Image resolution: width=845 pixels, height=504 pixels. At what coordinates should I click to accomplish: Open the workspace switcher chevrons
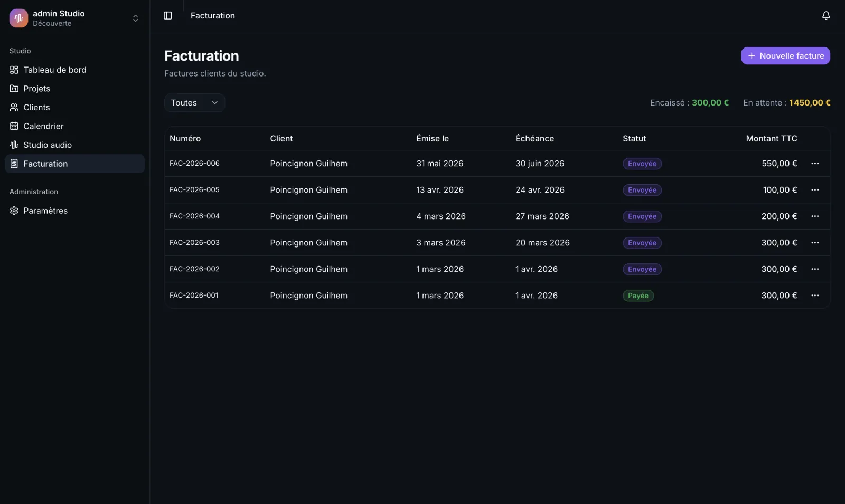coord(135,18)
